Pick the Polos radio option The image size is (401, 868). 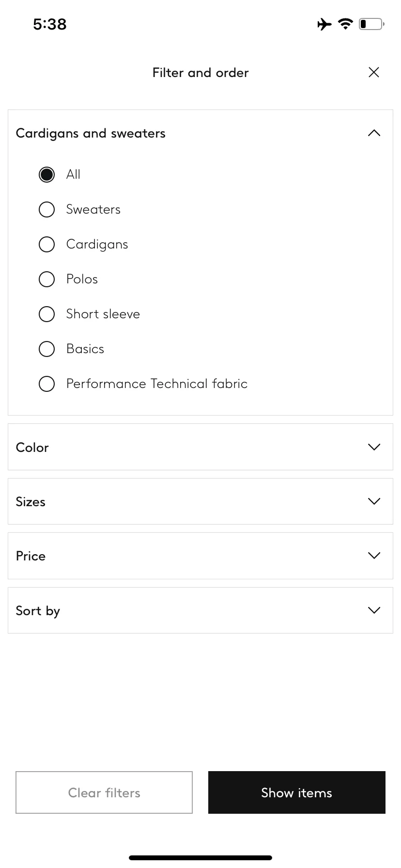point(46,279)
